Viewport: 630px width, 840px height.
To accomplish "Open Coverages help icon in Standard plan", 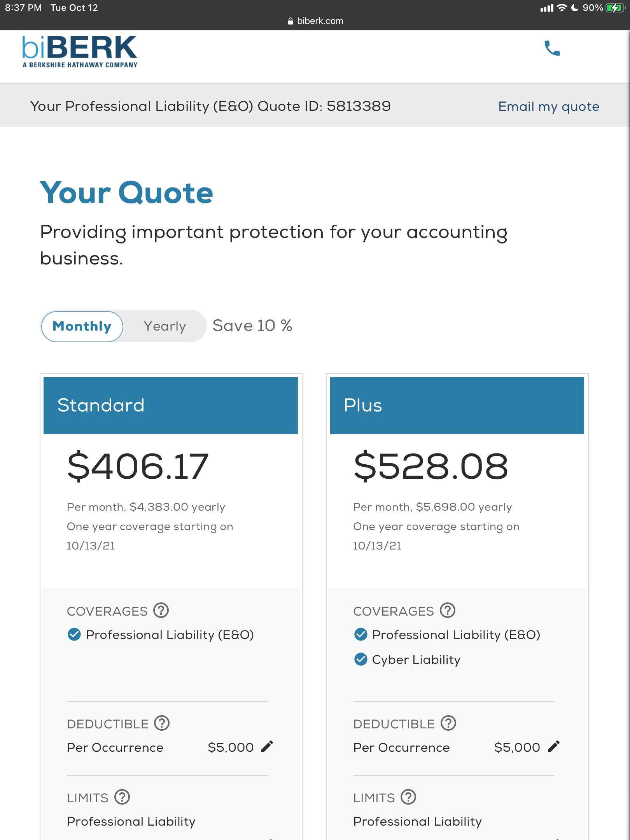I will click(161, 610).
